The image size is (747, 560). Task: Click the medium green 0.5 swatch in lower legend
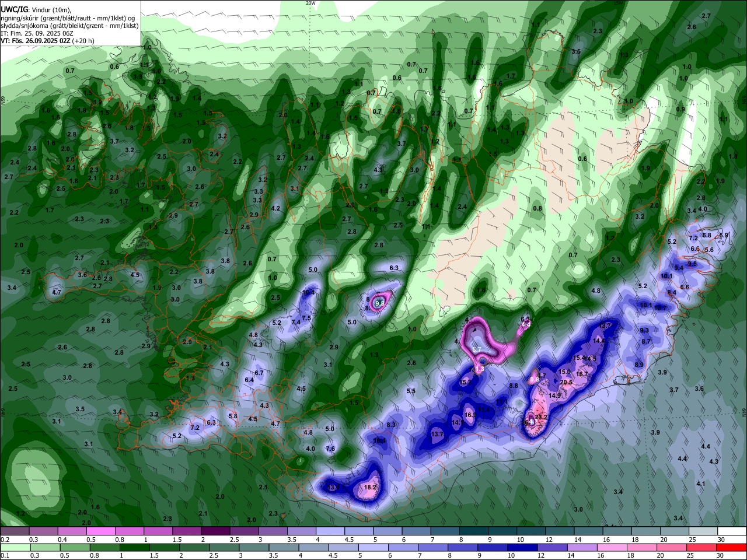(75, 548)
